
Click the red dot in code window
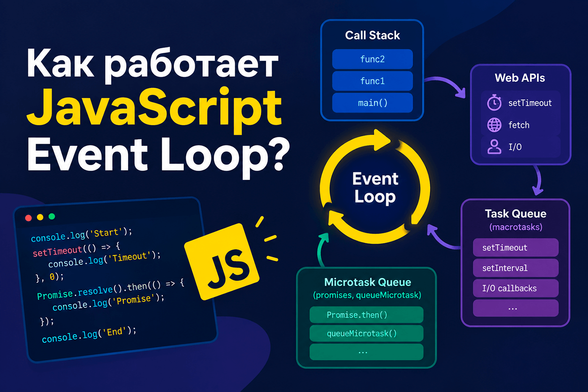(29, 218)
